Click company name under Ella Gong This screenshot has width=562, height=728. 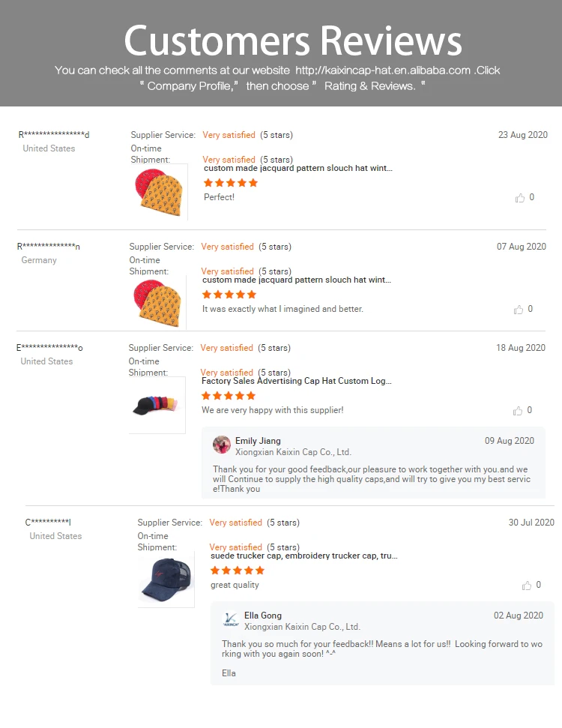pyautogui.click(x=302, y=627)
